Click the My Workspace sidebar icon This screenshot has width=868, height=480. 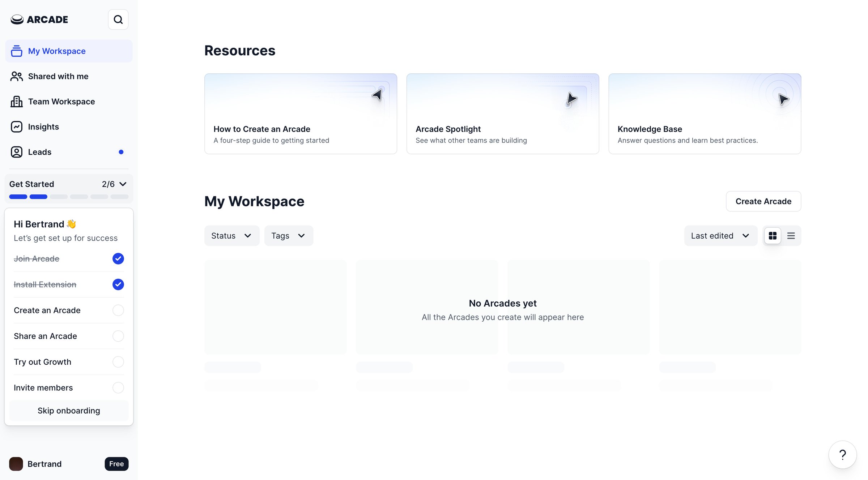(17, 51)
